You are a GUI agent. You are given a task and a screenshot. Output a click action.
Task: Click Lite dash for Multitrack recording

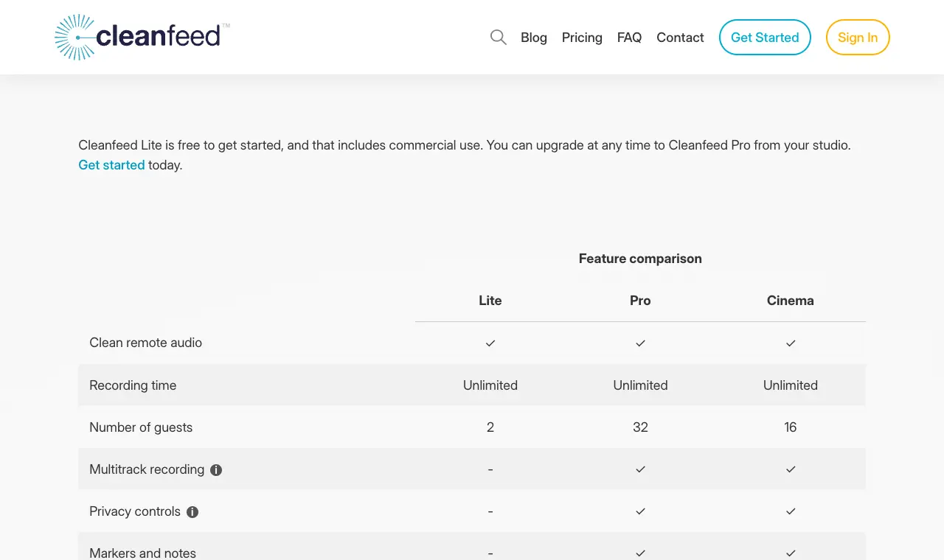click(x=490, y=469)
